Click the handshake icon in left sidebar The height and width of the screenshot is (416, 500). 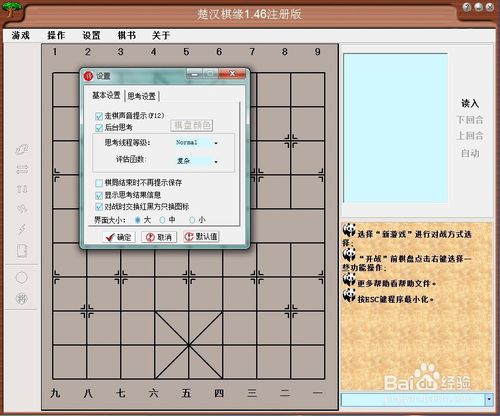coord(22,149)
